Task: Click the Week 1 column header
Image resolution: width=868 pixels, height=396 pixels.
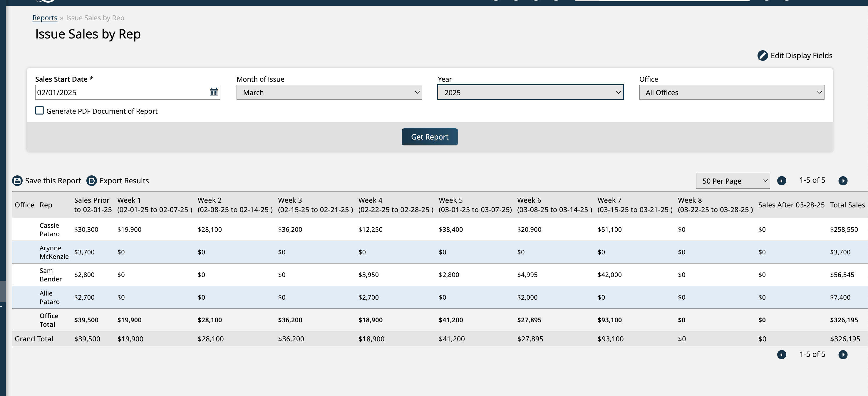Action: [155, 205]
